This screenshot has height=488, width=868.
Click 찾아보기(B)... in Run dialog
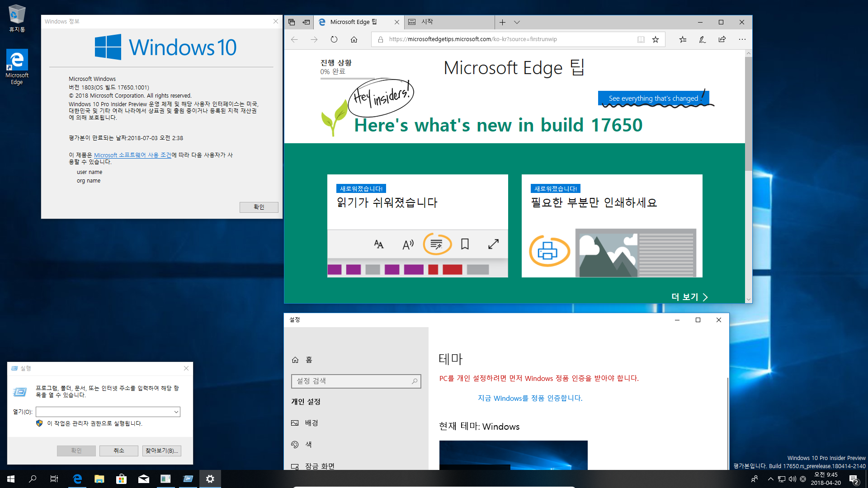click(162, 450)
